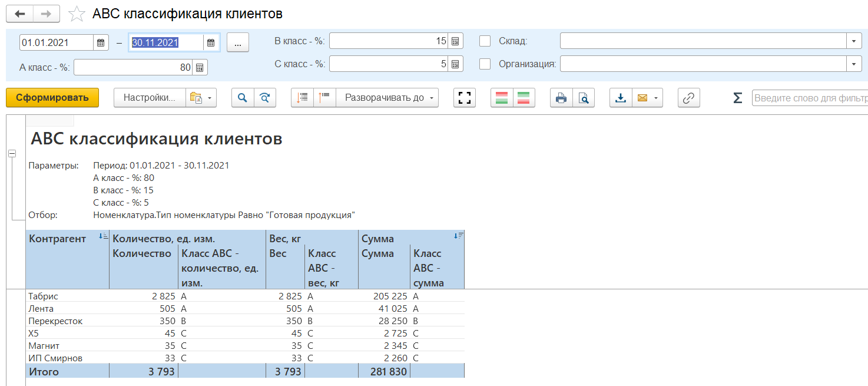Open print preview icon
Viewport: 868px width, 386px height.
583,98
